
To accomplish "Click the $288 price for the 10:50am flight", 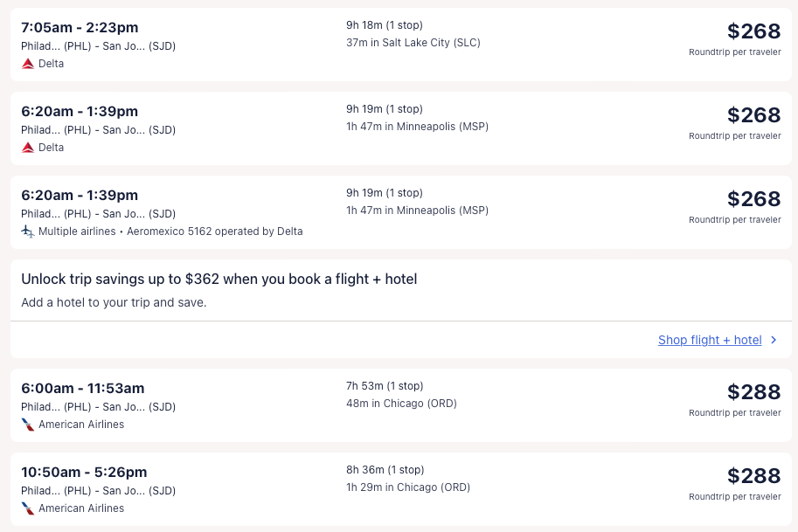I will (753, 475).
